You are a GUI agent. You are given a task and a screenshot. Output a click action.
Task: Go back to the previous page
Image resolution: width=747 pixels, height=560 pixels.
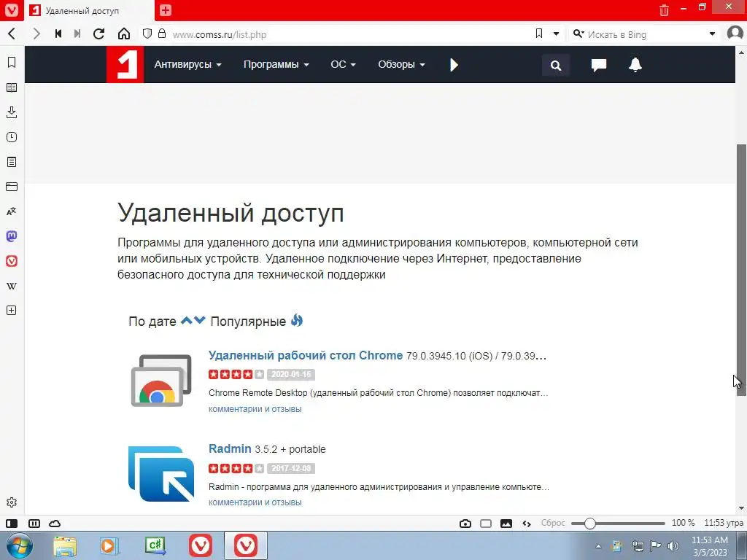(12, 34)
